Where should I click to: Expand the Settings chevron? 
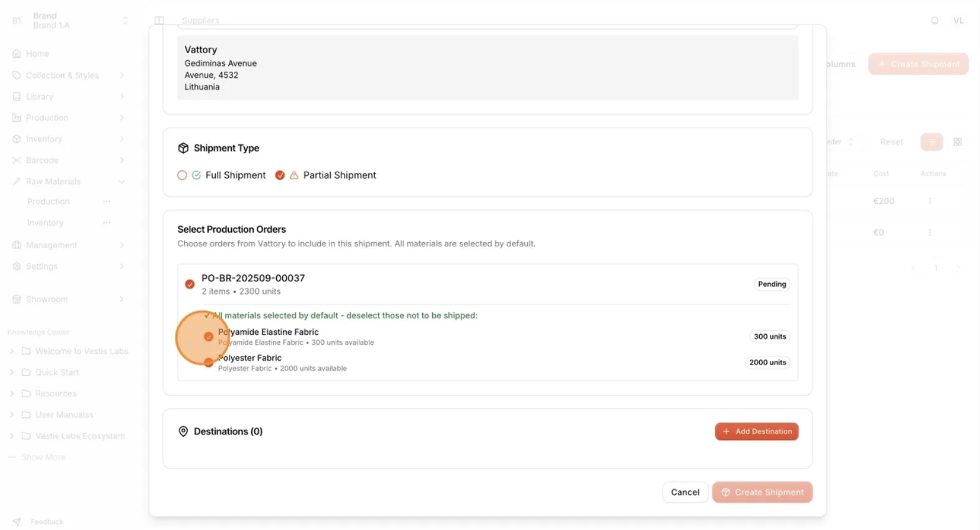[122, 266]
